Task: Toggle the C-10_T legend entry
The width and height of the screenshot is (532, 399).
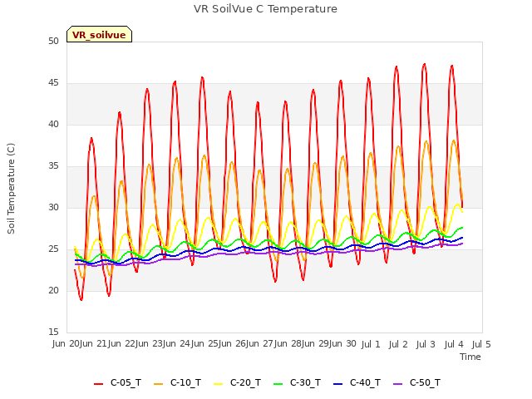Action: (x=177, y=382)
